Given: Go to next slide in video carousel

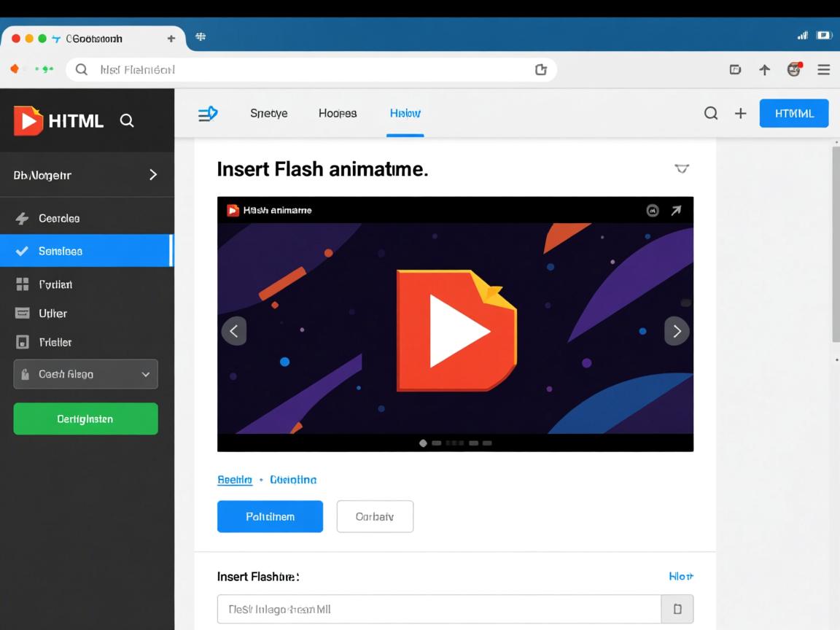Looking at the screenshot, I should pyautogui.click(x=676, y=331).
